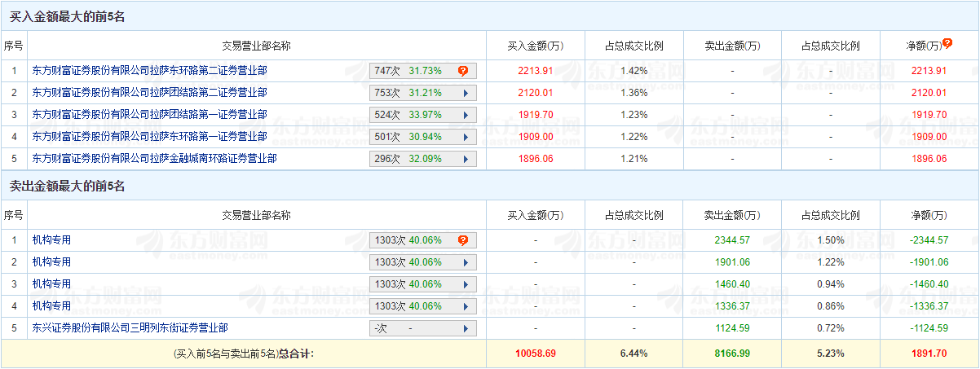The width and height of the screenshot is (980, 369).
Task: Click arrow icon in 296次 32.09% box
Action: (466, 159)
